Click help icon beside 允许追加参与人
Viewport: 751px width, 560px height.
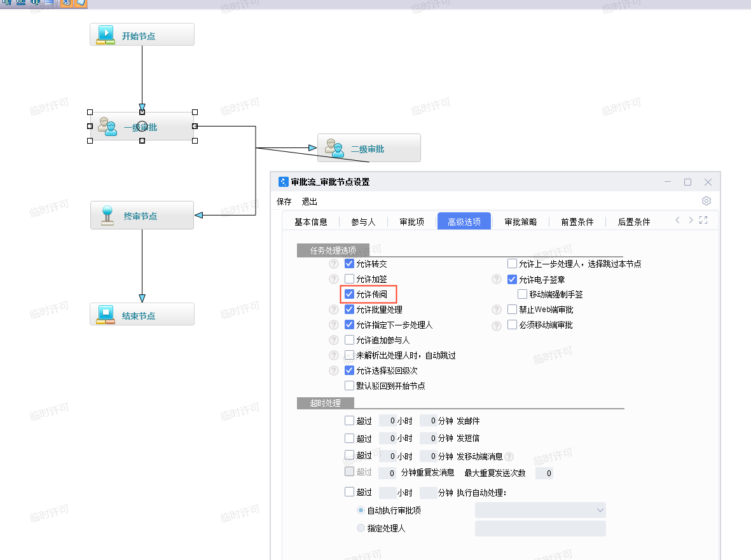[x=334, y=340]
